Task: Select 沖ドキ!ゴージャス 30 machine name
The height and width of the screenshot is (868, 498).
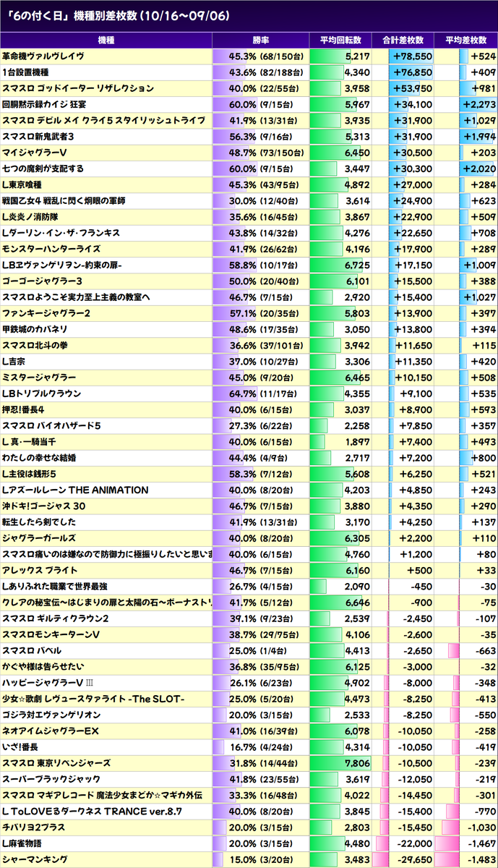Action: tap(44, 506)
